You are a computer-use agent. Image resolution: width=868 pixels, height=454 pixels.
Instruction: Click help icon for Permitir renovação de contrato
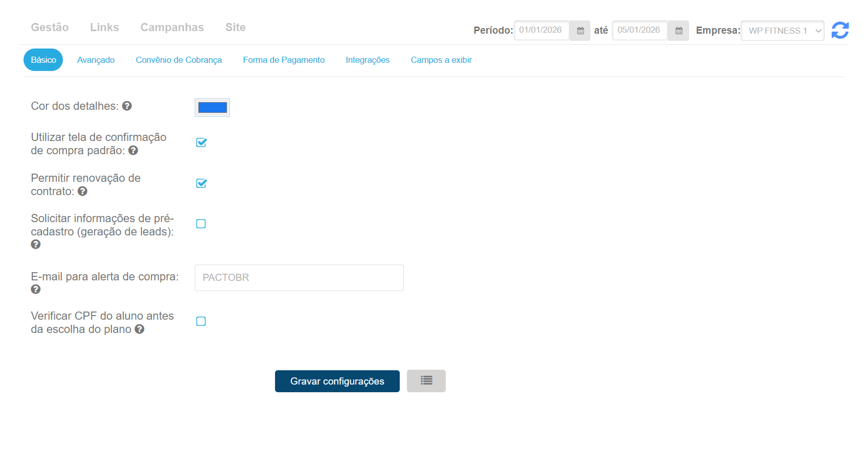tap(82, 191)
